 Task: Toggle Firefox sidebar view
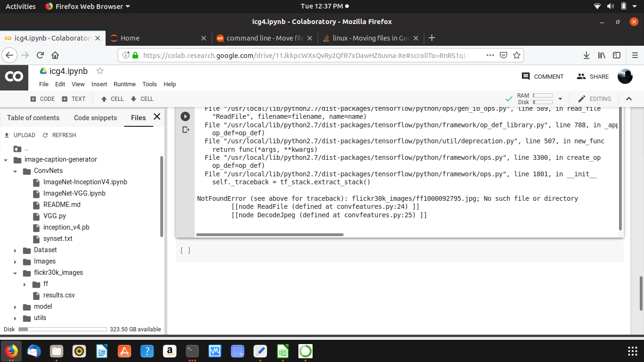click(x=617, y=55)
